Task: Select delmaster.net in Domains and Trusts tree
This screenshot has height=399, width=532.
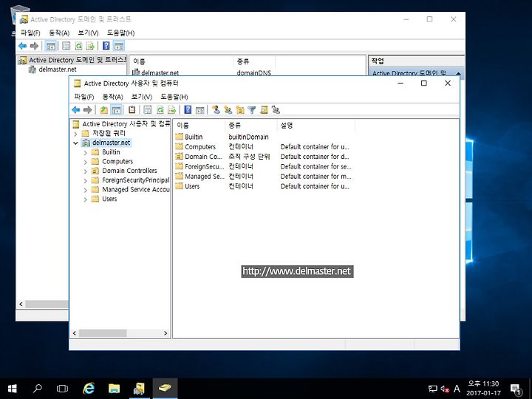Action: pyautogui.click(x=58, y=69)
